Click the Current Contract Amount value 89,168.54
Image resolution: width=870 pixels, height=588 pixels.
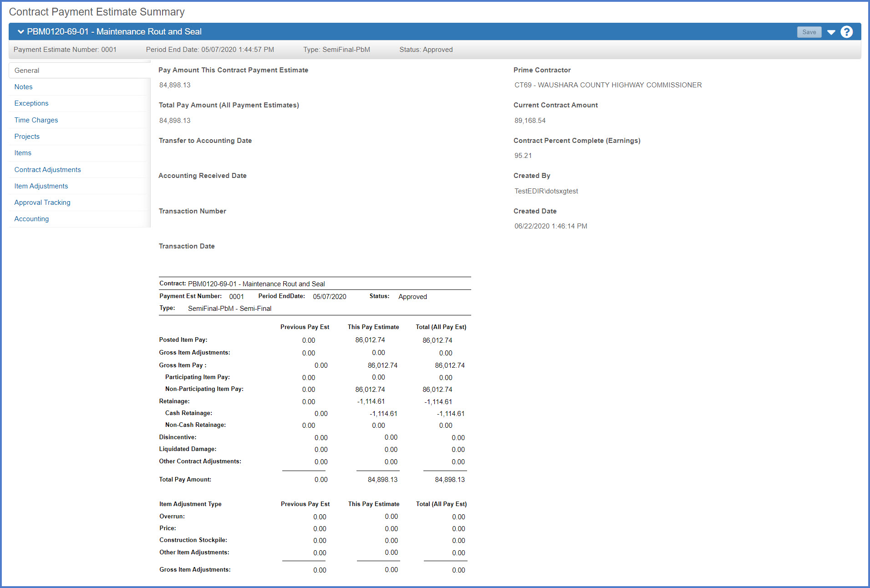[530, 121]
